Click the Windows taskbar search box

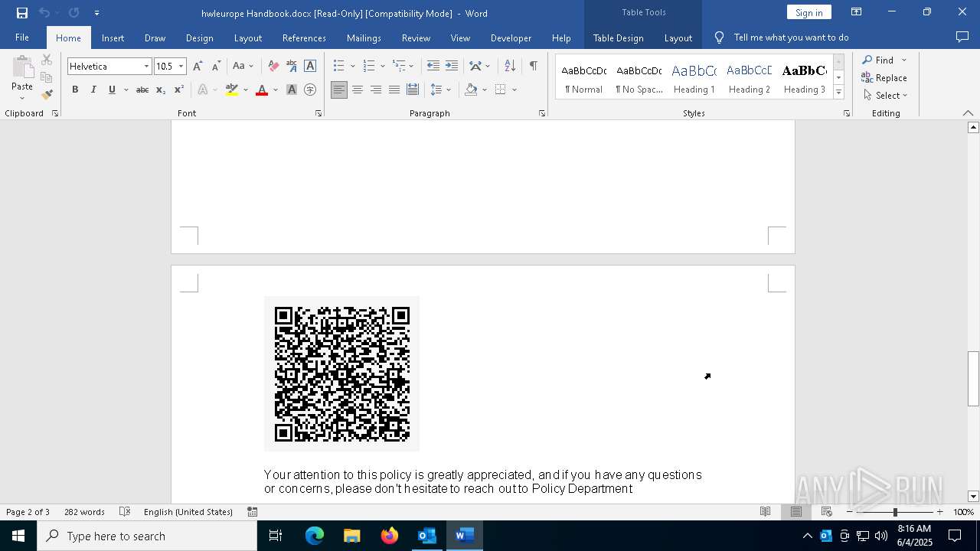click(x=147, y=536)
